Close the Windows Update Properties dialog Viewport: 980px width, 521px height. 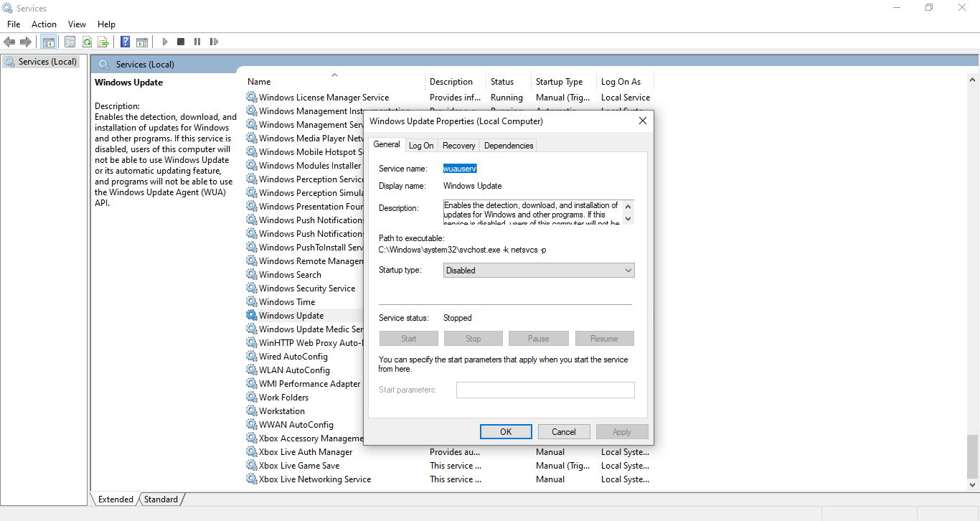coord(643,121)
